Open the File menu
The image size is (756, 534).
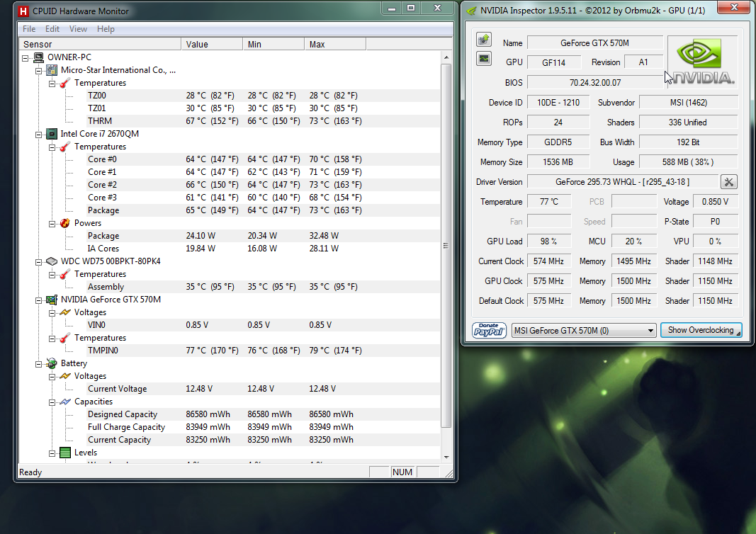pyautogui.click(x=29, y=29)
